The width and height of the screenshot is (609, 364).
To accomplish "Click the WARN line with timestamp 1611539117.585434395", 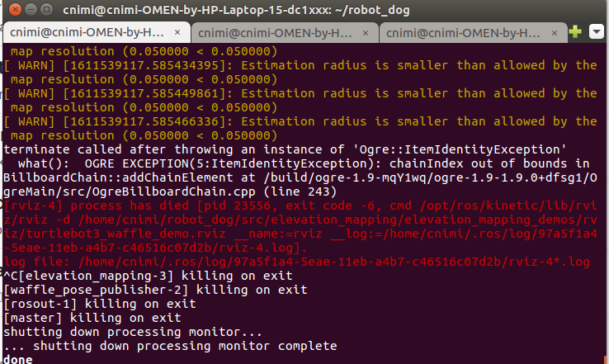I will [300, 65].
